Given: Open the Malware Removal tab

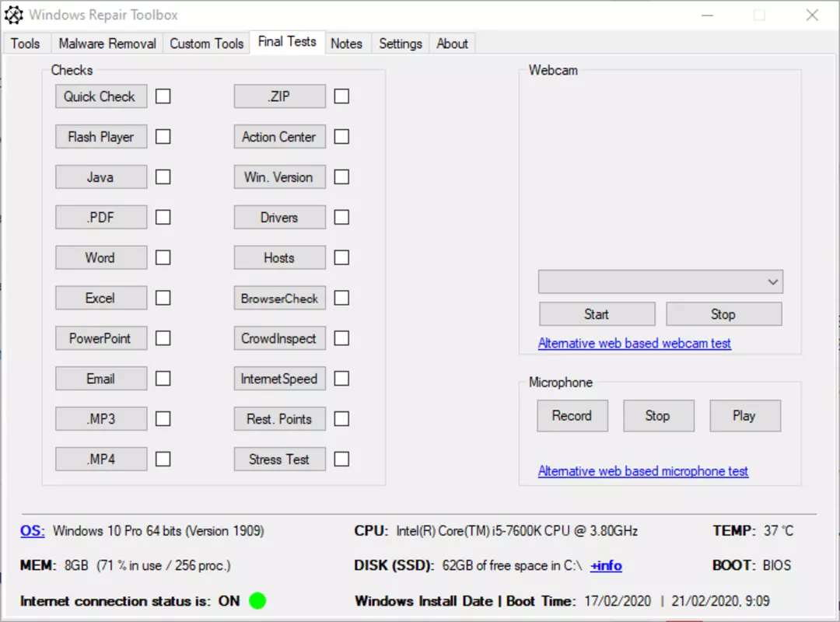Looking at the screenshot, I should click(x=107, y=44).
